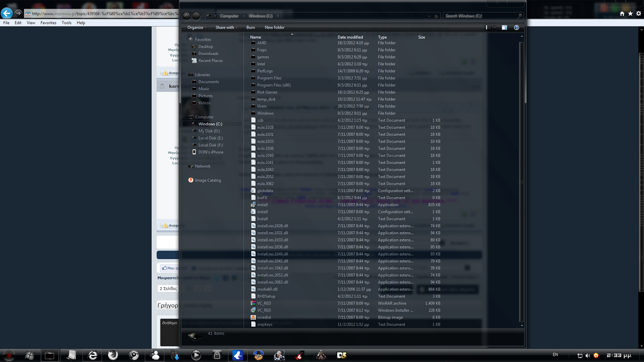644x362 pixels.
Task: Select Recent Places in the sidebar
Action: point(211,60)
